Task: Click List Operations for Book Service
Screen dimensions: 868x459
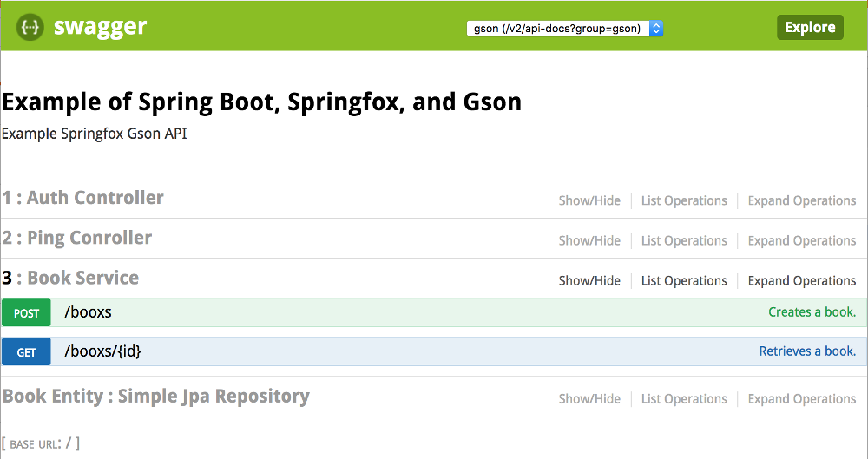Action: click(x=684, y=281)
